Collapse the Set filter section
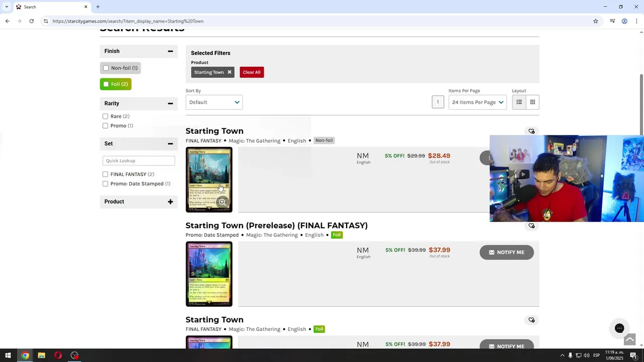The height and width of the screenshot is (362, 644). (x=170, y=144)
